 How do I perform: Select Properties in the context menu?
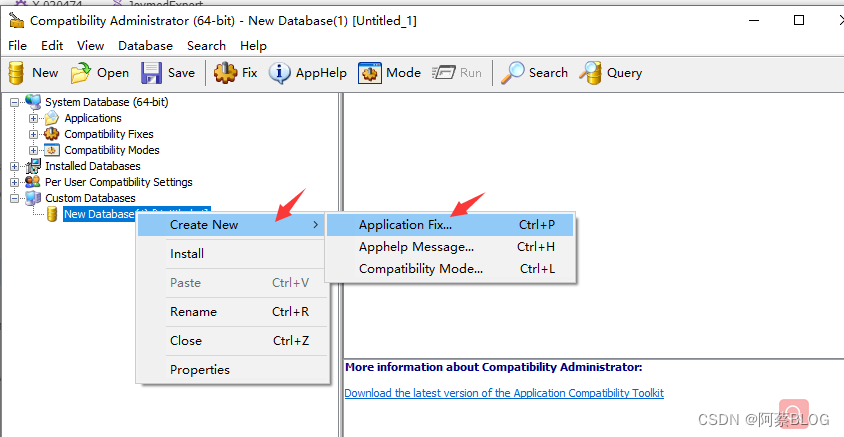[233, 370]
